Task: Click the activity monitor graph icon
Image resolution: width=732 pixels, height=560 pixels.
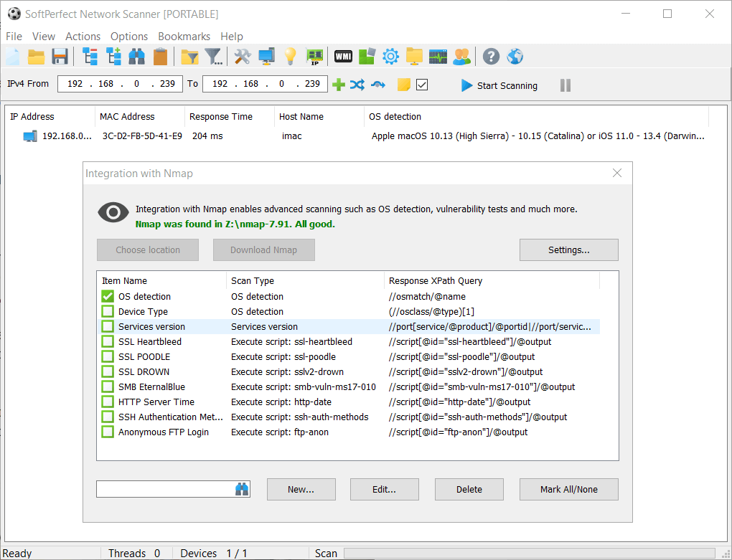Action: (x=438, y=57)
